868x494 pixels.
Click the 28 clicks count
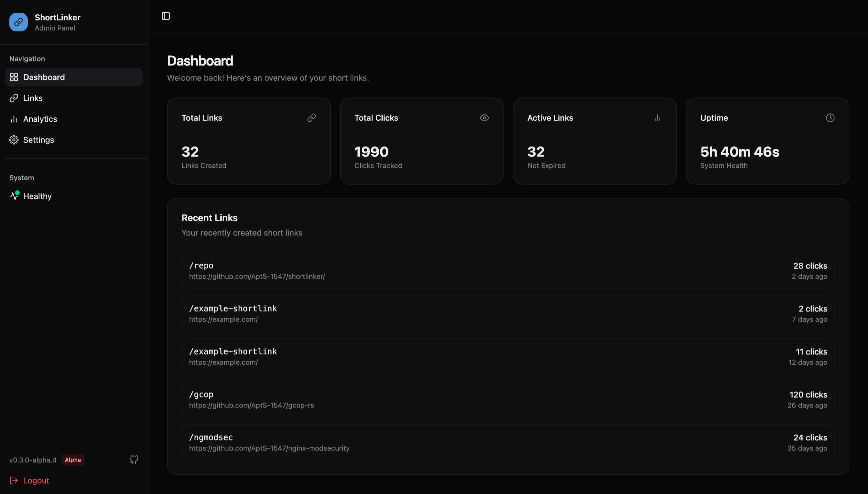810,266
